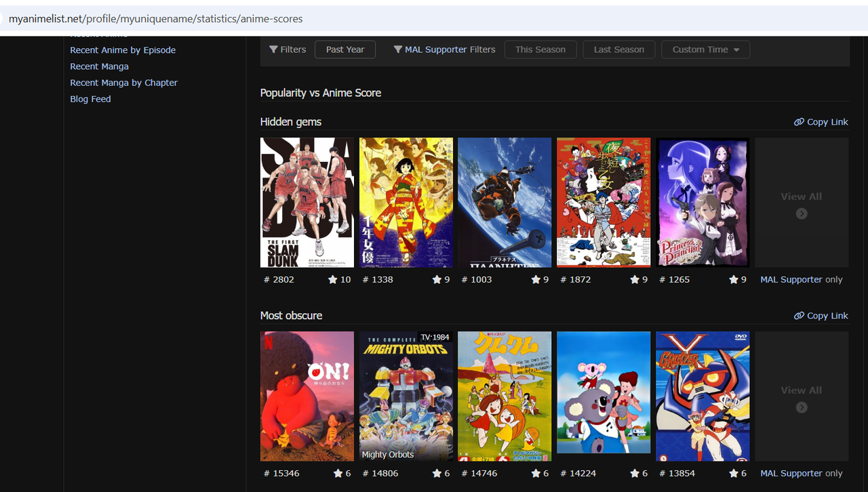The width and height of the screenshot is (868, 492).
Task: Click the Most obscure section heading
Action: (292, 316)
